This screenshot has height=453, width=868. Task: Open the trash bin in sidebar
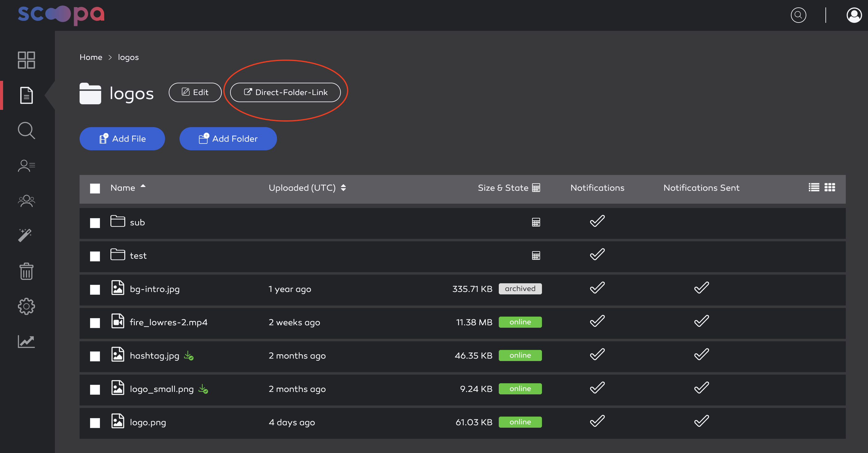click(x=26, y=271)
